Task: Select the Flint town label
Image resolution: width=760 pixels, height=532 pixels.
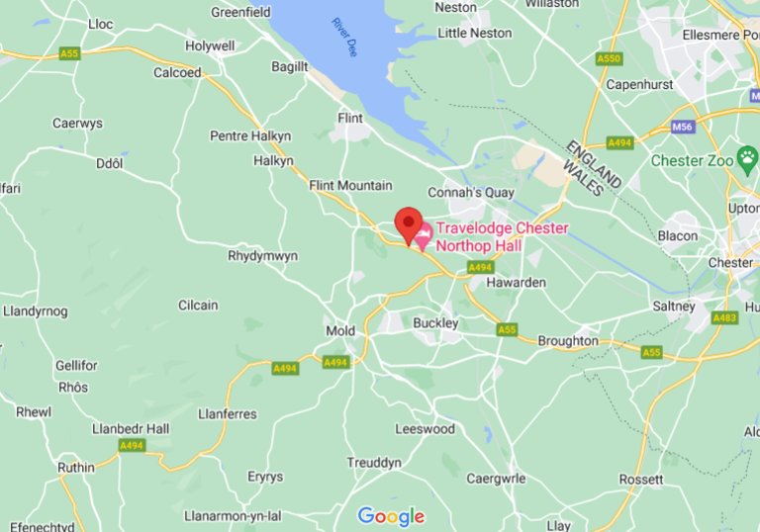Action: click(350, 119)
